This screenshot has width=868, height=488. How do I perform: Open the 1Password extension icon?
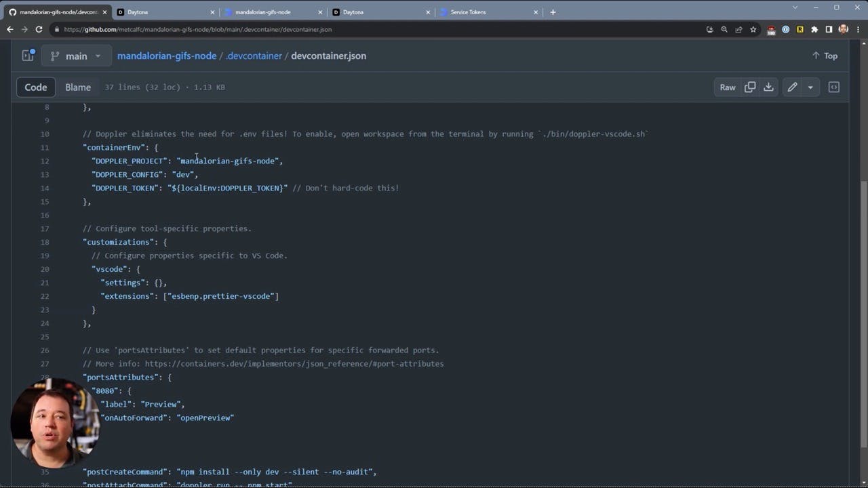click(x=785, y=29)
